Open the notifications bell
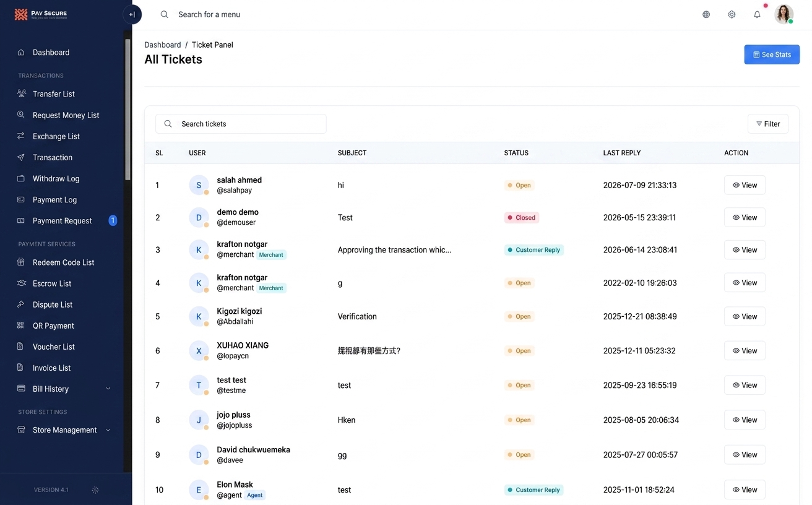The image size is (812, 505). coord(757,14)
